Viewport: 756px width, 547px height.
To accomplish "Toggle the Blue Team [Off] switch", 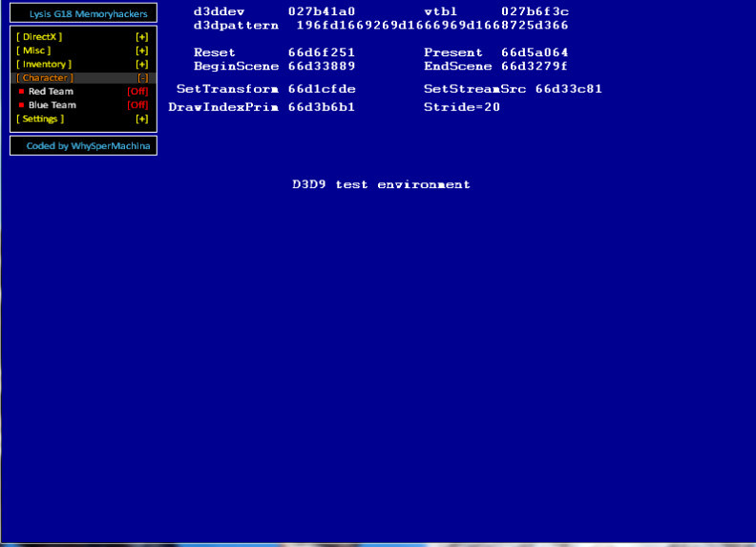I will pos(137,105).
